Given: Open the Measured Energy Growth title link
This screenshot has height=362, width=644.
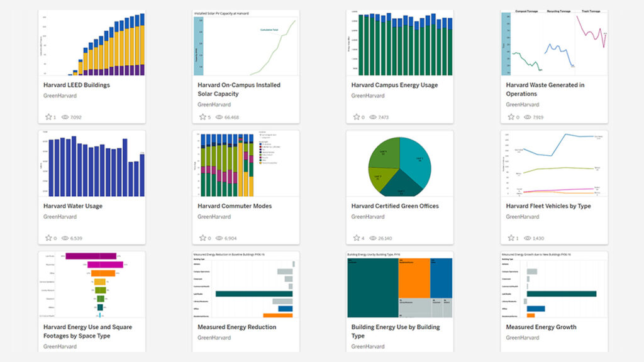Looking at the screenshot, I should coord(541,327).
